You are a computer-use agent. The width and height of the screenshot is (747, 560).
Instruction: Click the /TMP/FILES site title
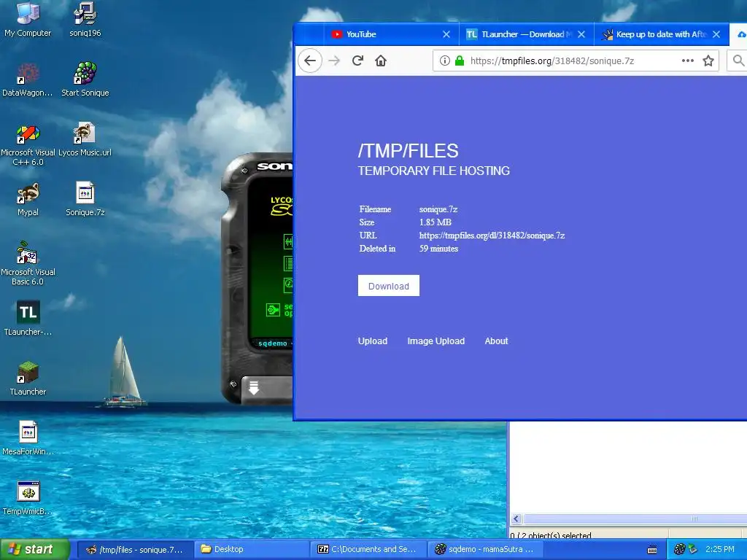tap(409, 151)
